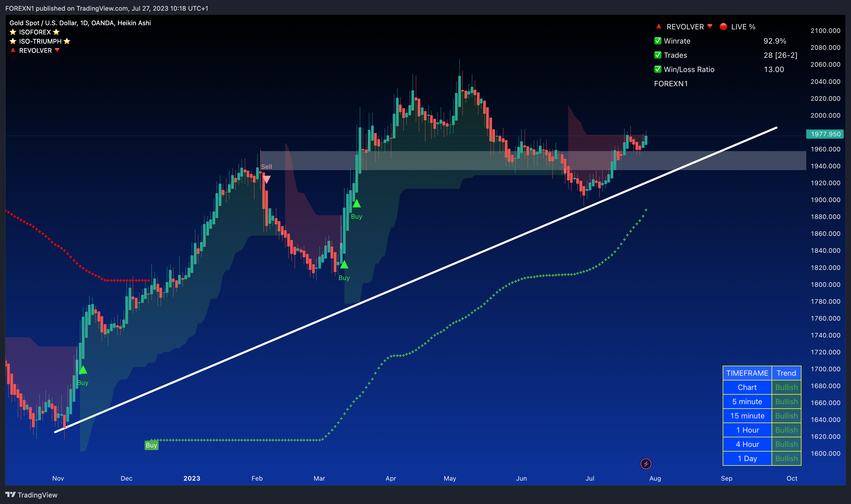Image resolution: width=851 pixels, height=504 pixels.
Task: Click the Aug label on time axis
Action: [655, 478]
